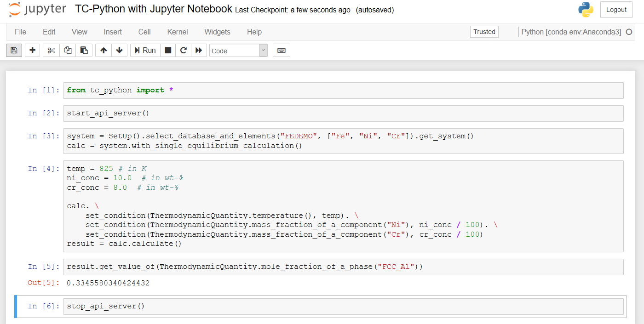The height and width of the screenshot is (324, 644).
Task: Rename the notebook title TC-Python with Jupyter Notebook
Action: [x=153, y=9]
